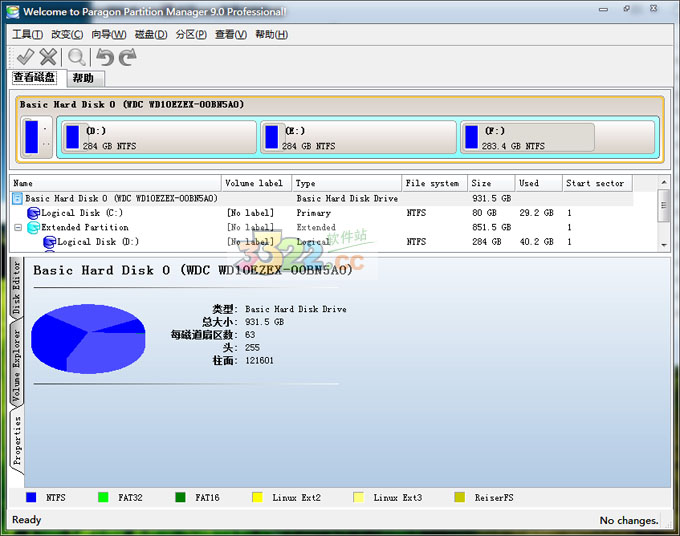Click the FAT32 green legend swatch
The image size is (680, 536).
coord(103,497)
